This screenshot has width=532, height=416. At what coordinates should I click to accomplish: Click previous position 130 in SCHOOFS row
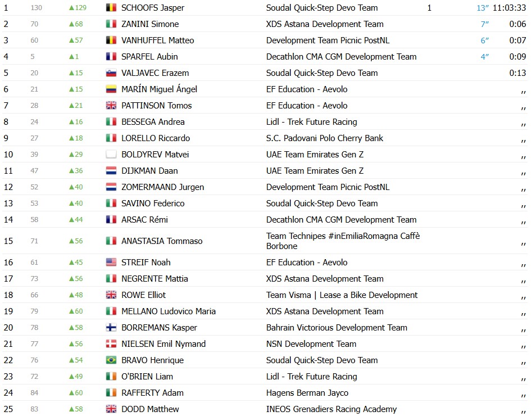(37, 8)
